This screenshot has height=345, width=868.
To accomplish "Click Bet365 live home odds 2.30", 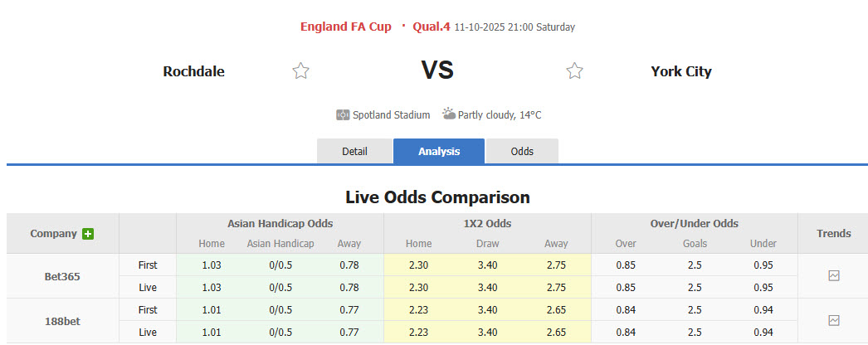I will point(417,287).
